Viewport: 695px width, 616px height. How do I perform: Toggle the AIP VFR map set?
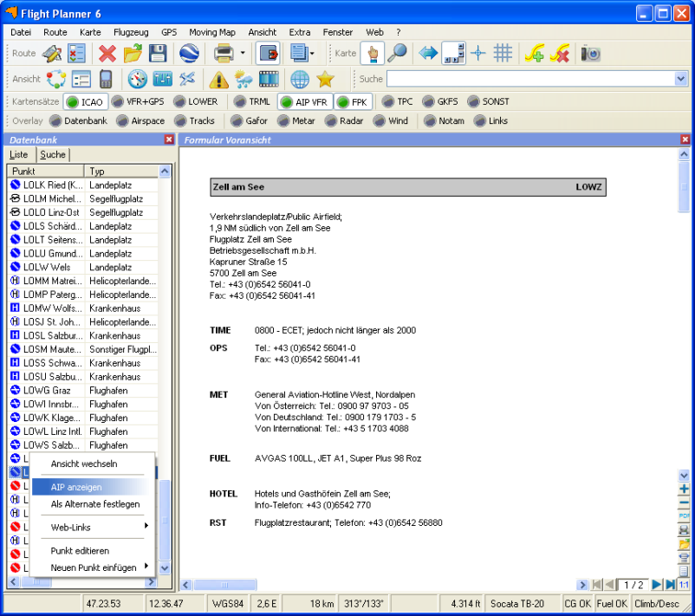pos(305,102)
